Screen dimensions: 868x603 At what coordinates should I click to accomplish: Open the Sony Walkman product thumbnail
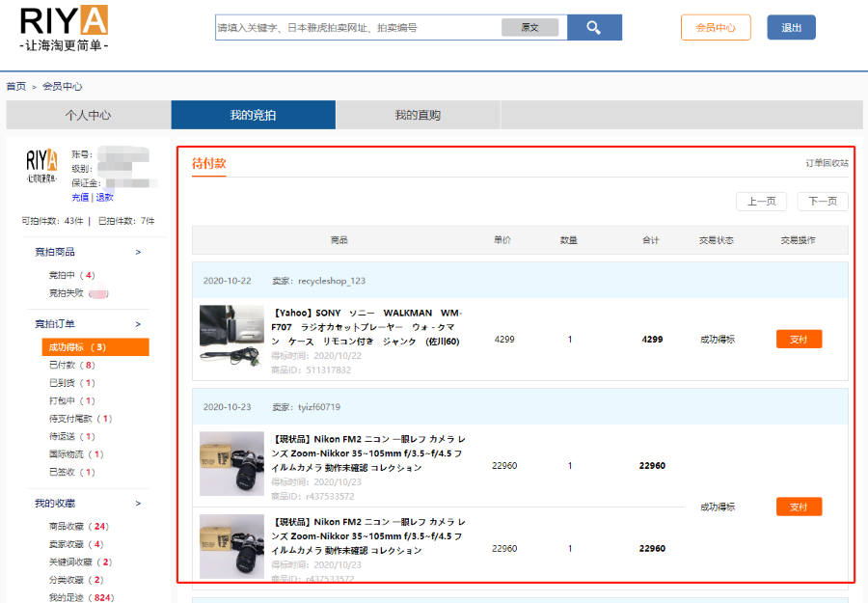click(x=231, y=334)
